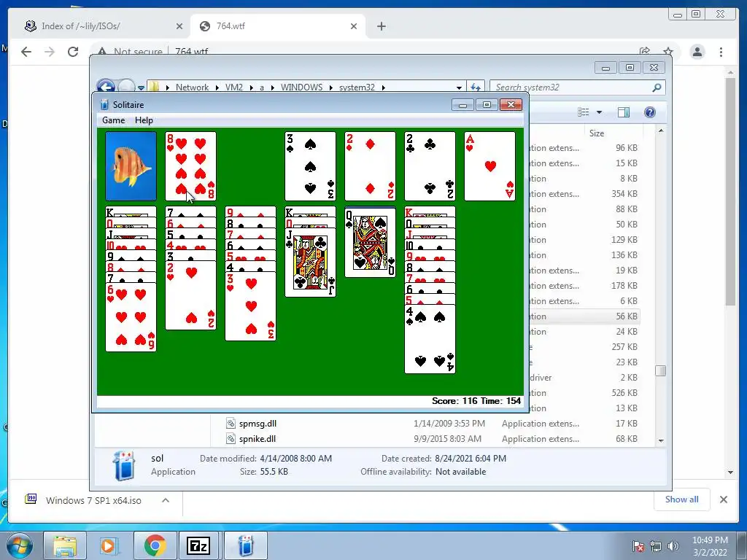
Task: Click the browser back arrow
Action: tap(26, 52)
